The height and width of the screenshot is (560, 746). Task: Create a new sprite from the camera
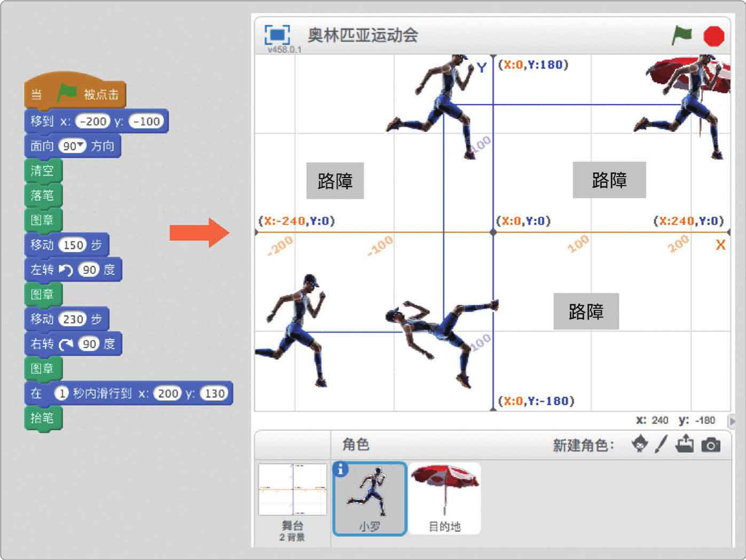(x=711, y=445)
